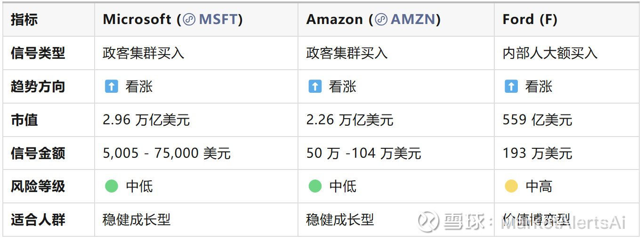
Task: Click the link icon beside AMZN
Action: 381,20
